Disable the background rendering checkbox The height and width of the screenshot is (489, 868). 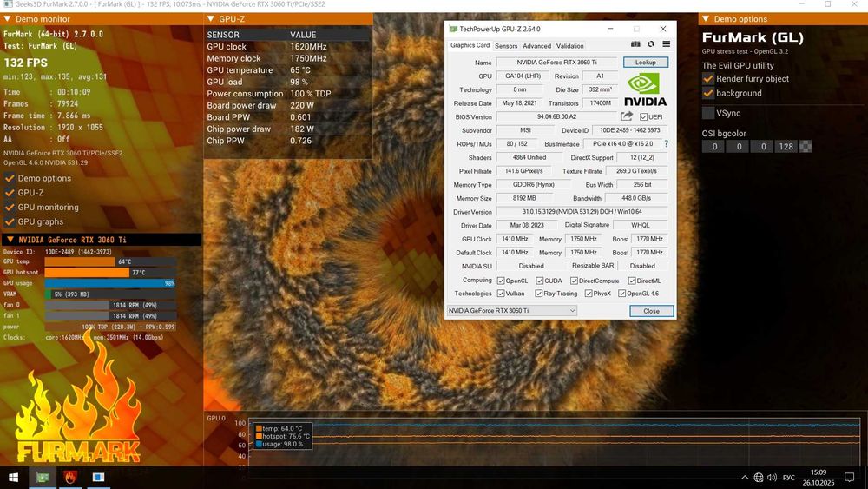coord(708,93)
